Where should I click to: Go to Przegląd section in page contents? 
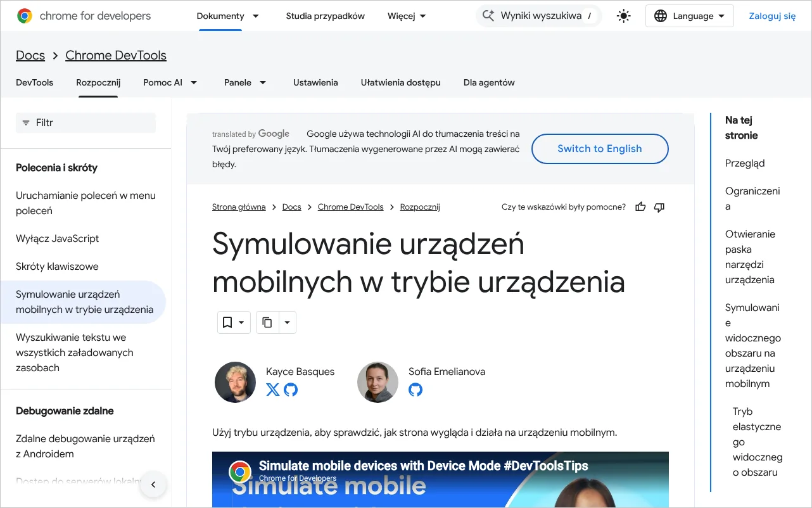point(745,163)
